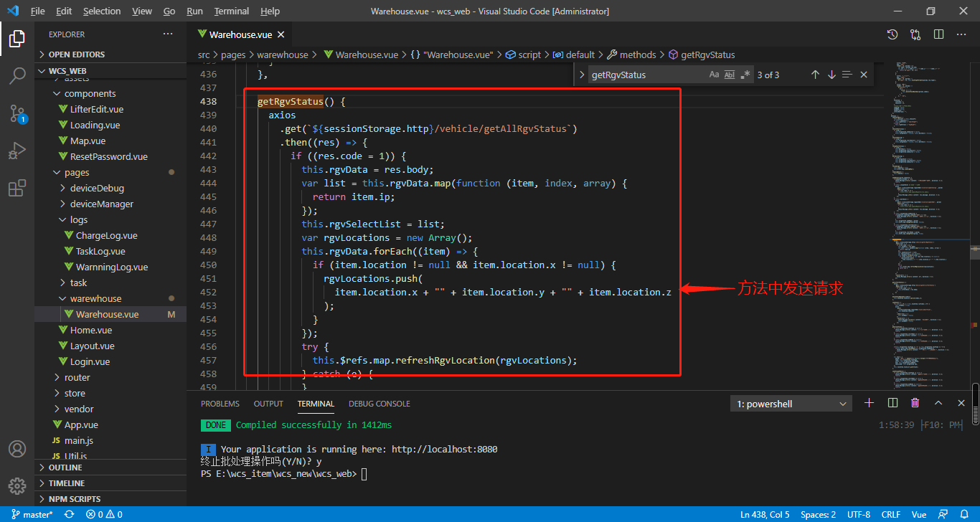
Task: Open the Terminal menu
Action: tap(232, 11)
